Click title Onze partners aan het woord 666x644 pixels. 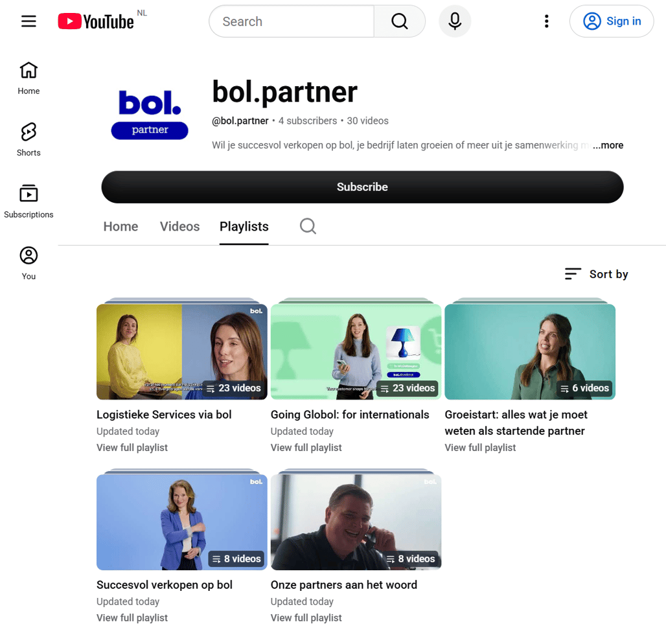point(344,585)
